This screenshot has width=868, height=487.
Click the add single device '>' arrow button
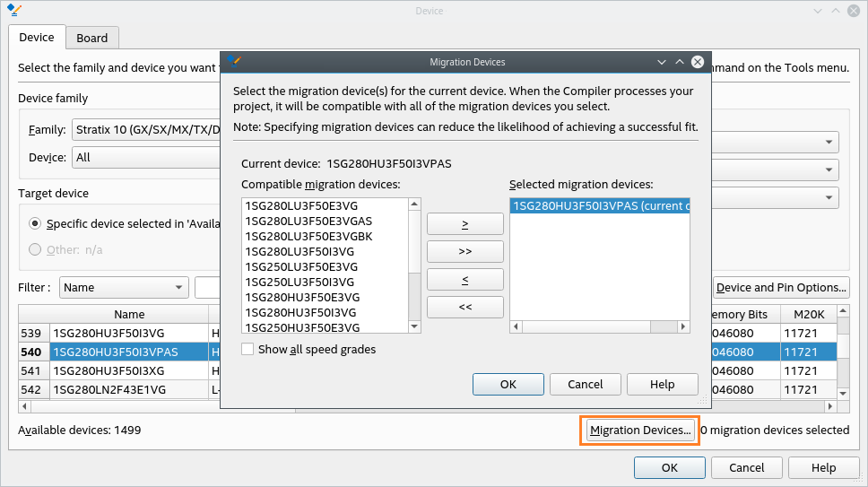(464, 223)
